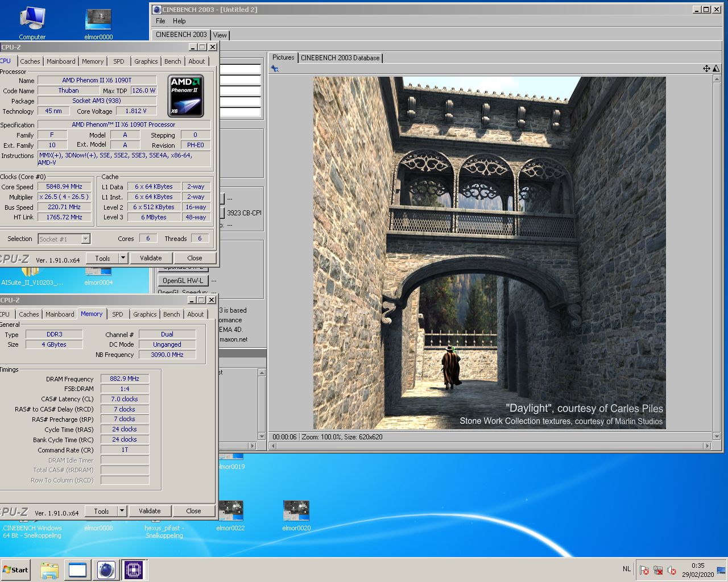Click Close button in the lower CPU-Z window
Image resolution: width=728 pixels, height=582 pixels.
tap(193, 511)
